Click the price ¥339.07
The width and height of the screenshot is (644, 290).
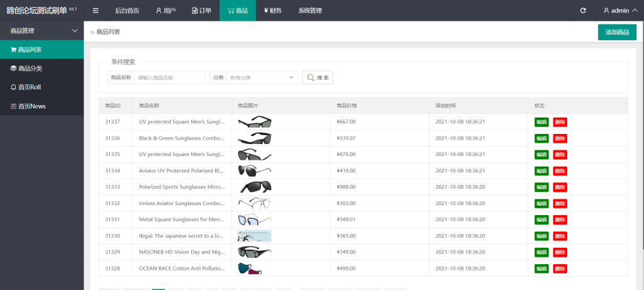pos(346,138)
